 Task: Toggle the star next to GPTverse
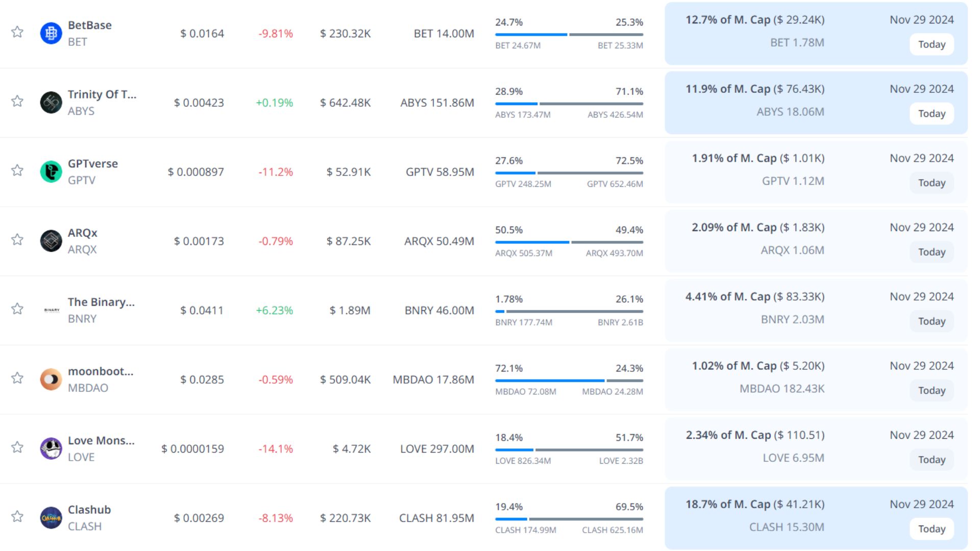(x=17, y=170)
